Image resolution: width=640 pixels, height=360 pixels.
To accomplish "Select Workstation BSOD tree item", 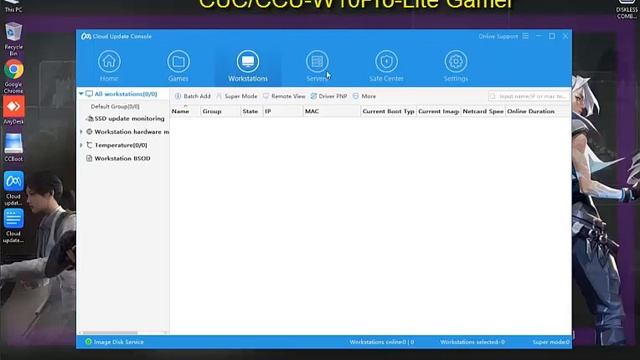I will [x=122, y=158].
